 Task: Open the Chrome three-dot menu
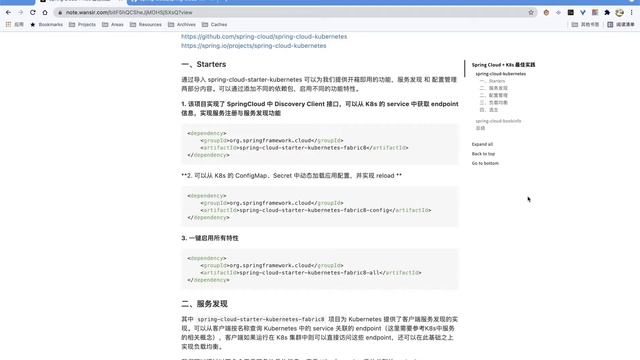click(x=631, y=13)
